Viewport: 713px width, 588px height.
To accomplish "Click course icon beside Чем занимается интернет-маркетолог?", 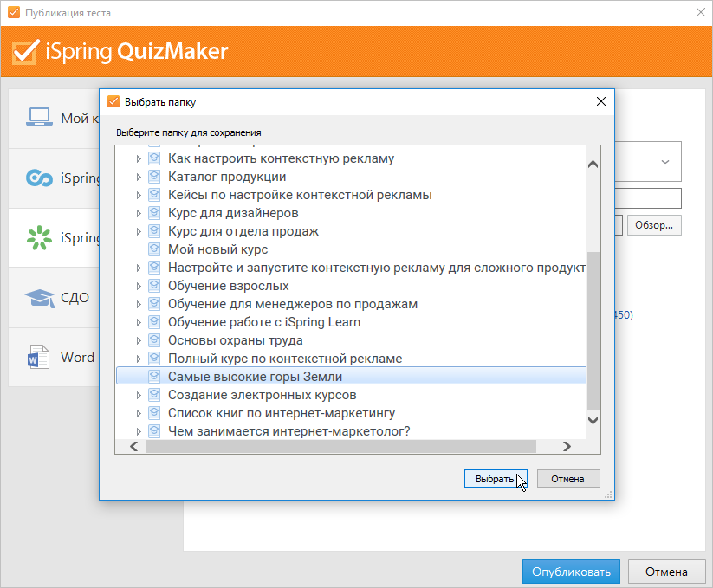I will tap(154, 430).
